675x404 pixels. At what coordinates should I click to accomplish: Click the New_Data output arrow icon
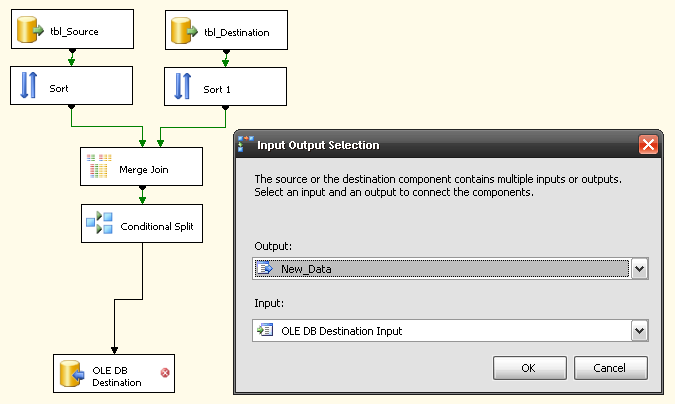(266, 268)
